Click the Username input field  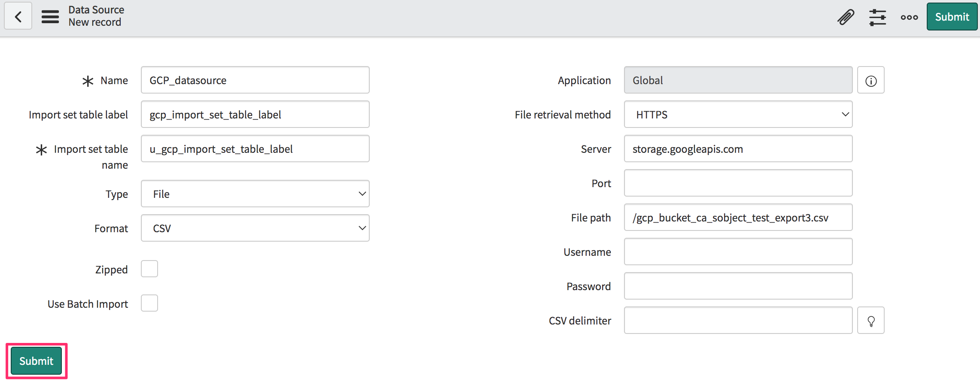coord(738,252)
